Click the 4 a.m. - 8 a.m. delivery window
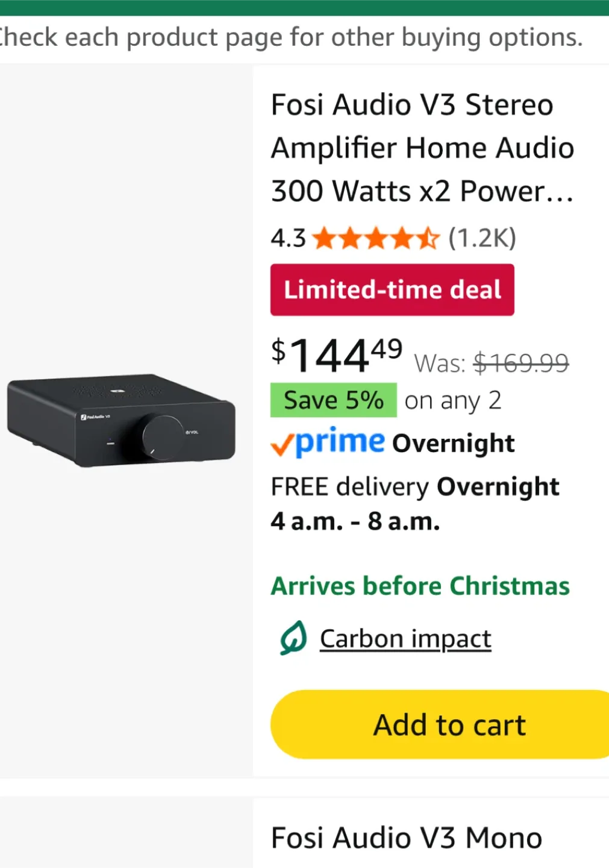This screenshot has width=609, height=868. [x=355, y=521]
